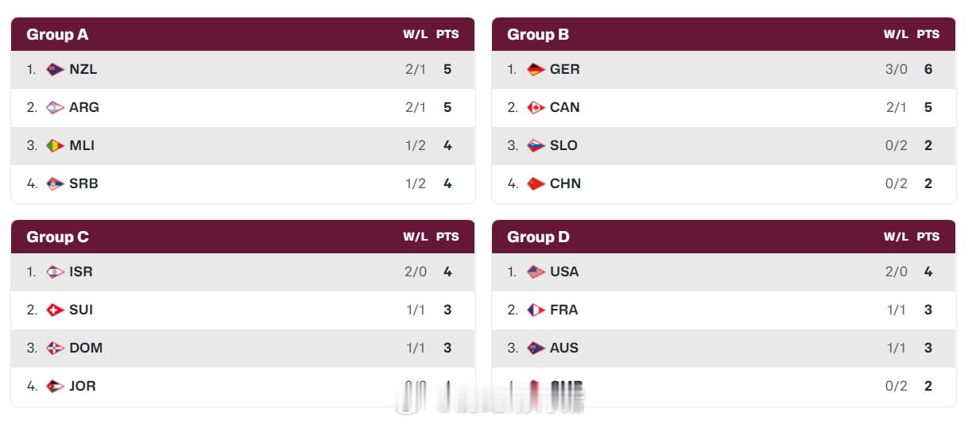Open the SRB team link
980x424 pixels.
[x=83, y=183]
